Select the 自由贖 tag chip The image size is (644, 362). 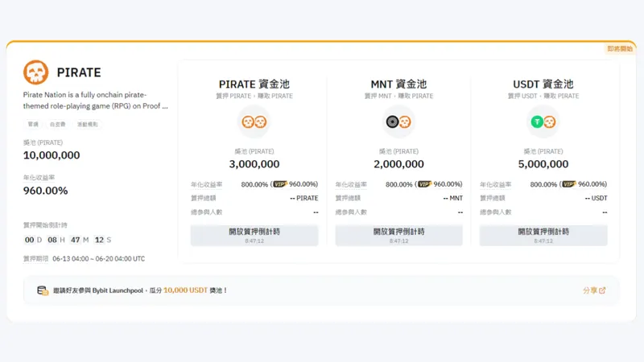pyautogui.click(x=57, y=125)
